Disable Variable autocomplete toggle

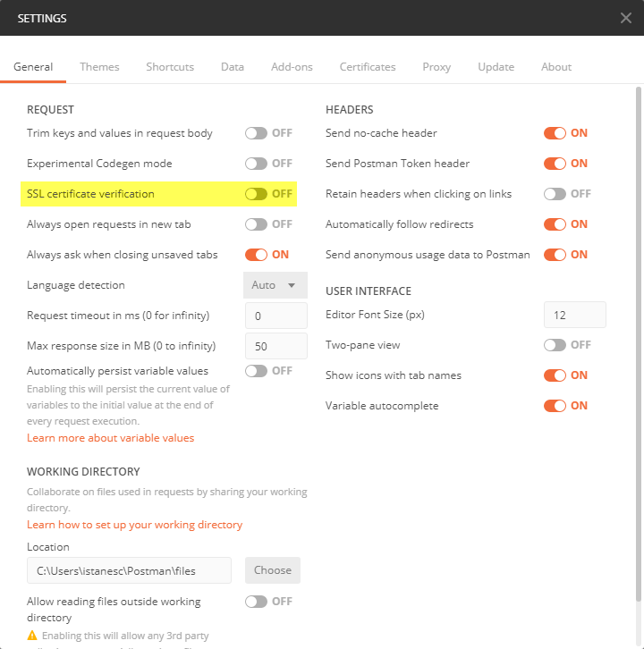[555, 406]
